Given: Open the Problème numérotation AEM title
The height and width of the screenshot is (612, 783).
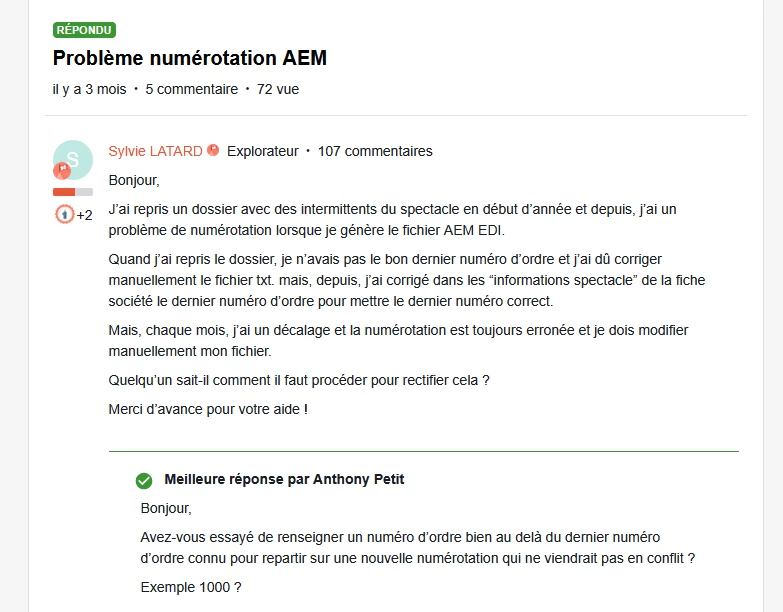Looking at the screenshot, I should click(x=190, y=58).
